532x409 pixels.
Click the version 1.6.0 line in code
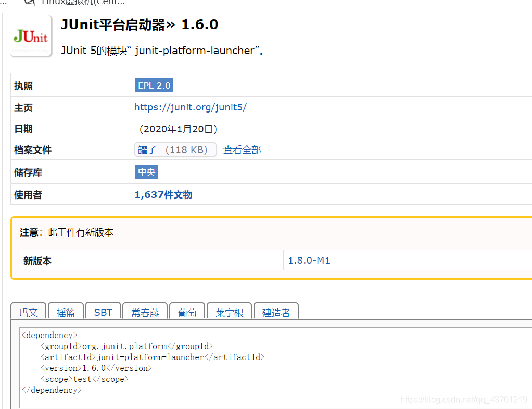click(x=96, y=368)
